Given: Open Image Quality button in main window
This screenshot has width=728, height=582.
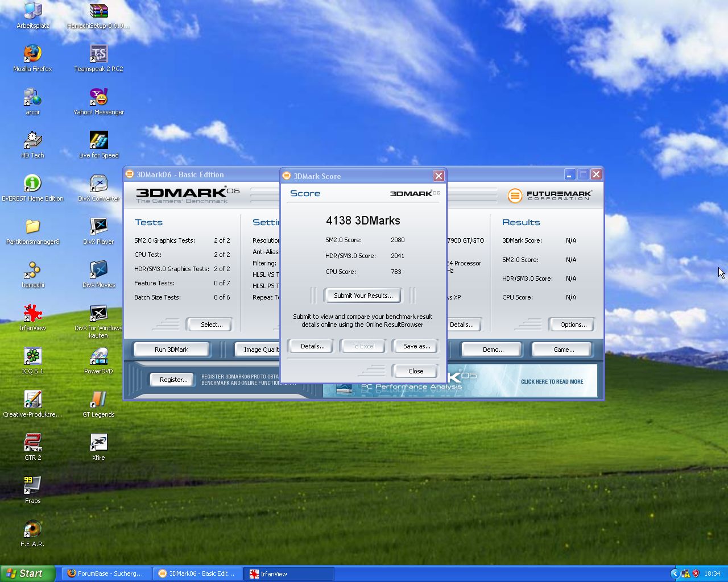Looking at the screenshot, I should click(258, 350).
